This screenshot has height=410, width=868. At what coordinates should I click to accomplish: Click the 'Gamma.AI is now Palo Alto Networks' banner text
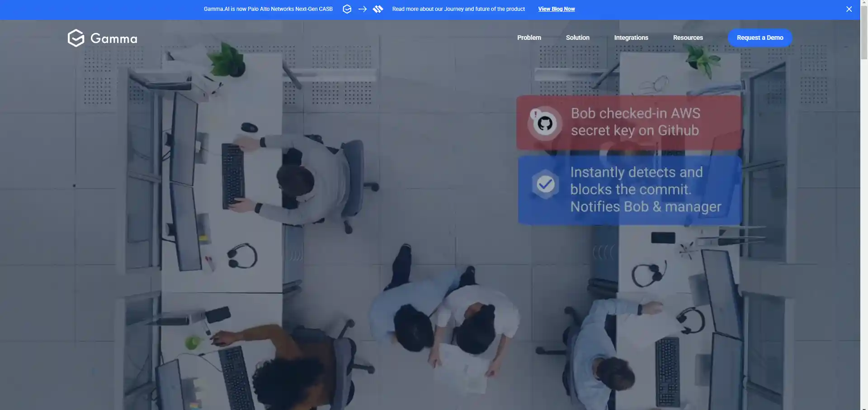[268, 9]
